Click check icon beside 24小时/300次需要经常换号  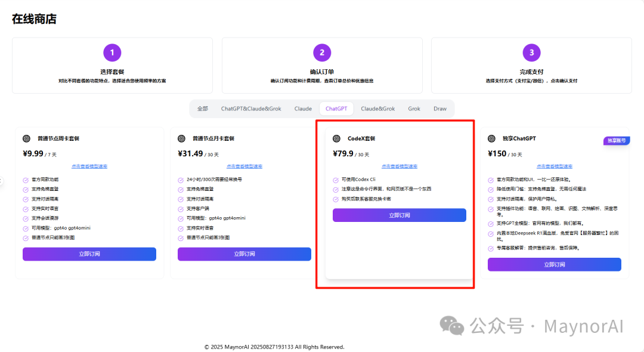tap(181, 180)
